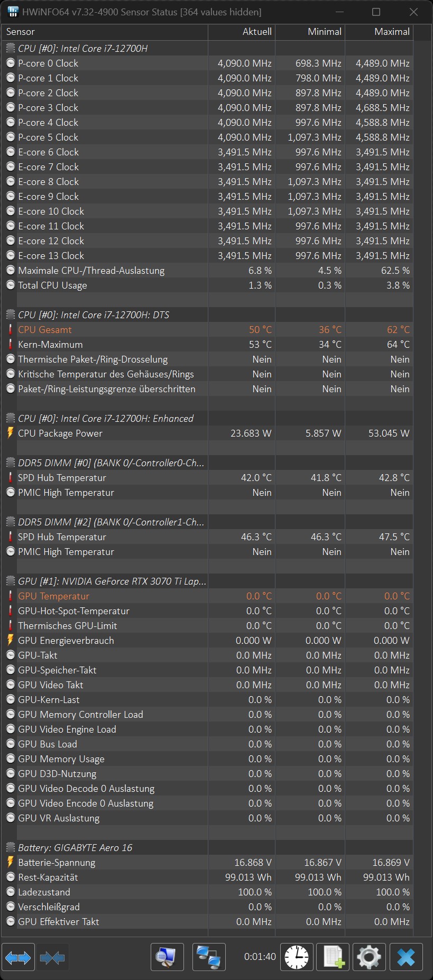Open sensor settings gear icon

369,957
